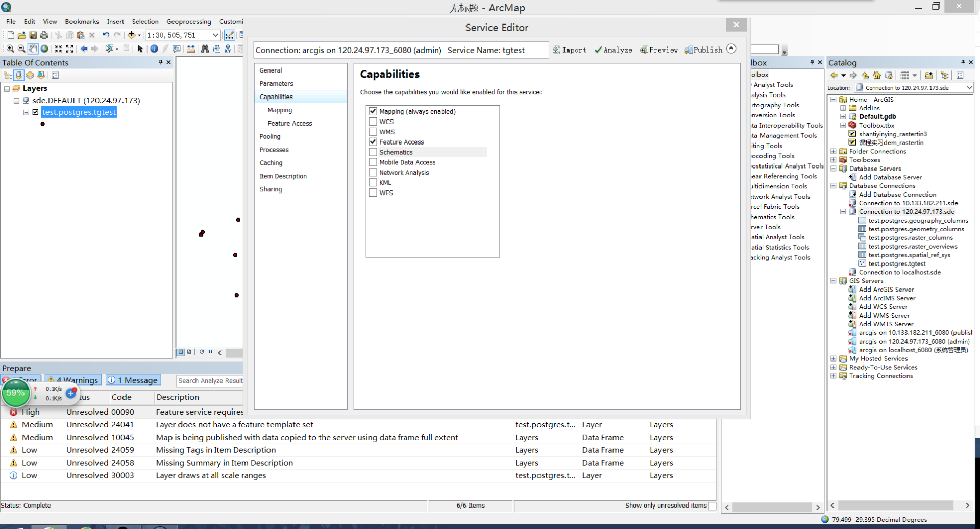Click the Go To XY icon
Screen dimensions: 980x529
[227, 49]
